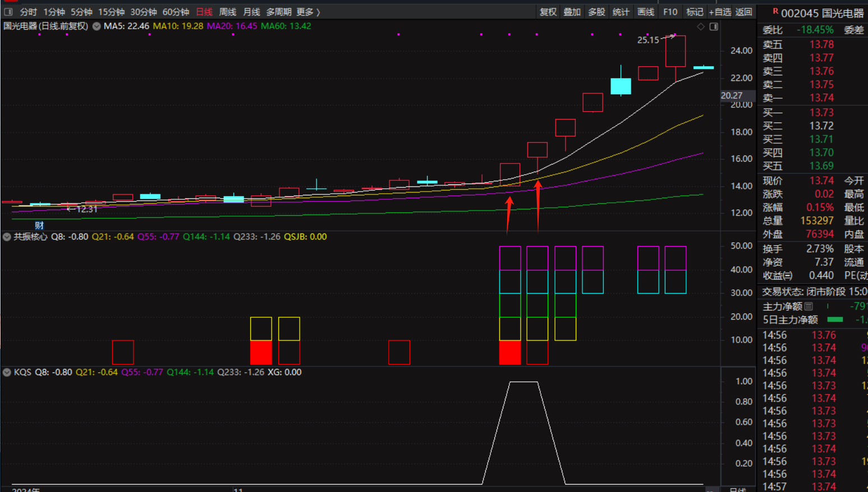
Task: Select the 60分钟 period tab
Action: 176,12
